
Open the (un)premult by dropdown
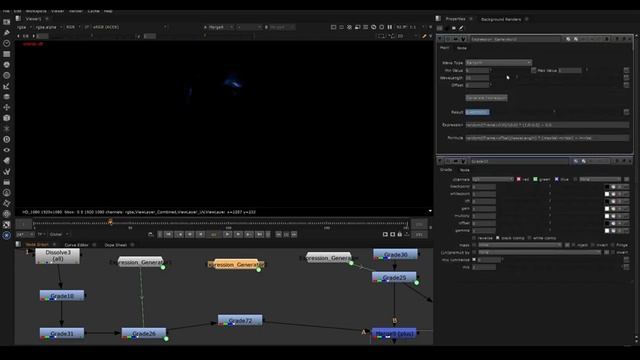[x=539, y=252]
